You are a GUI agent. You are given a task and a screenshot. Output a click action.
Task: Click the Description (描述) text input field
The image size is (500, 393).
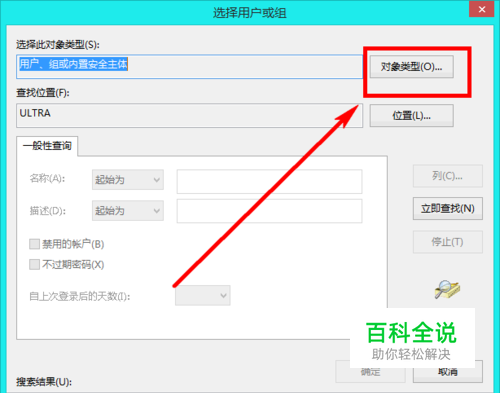(x=269, y=211)
